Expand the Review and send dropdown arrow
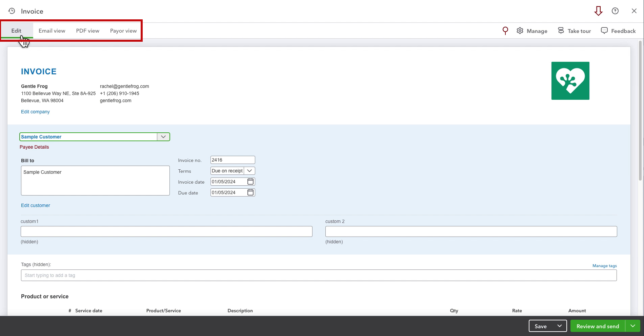The image size is (644, 336). (633, 326)
